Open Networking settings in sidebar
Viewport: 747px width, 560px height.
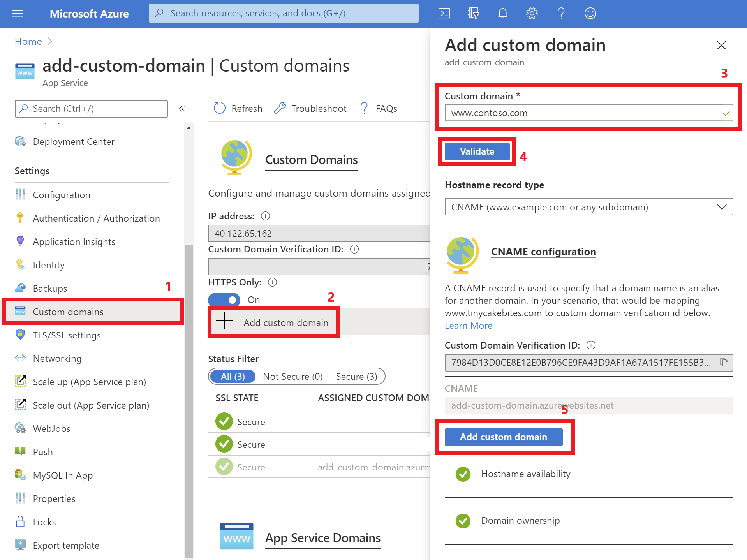[x=57, y=358]
